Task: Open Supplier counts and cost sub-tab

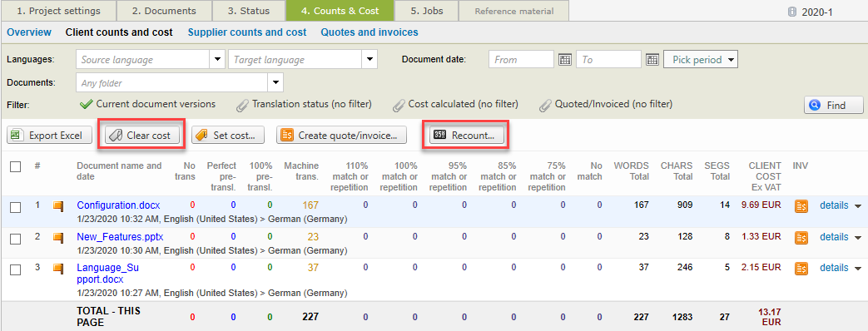Action: (247, 32)
